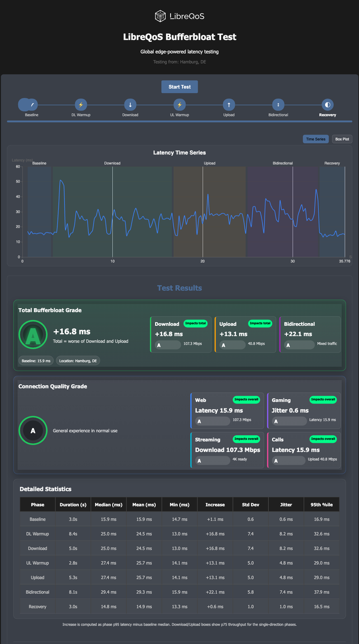
Task: Click the Download arrow phase icon
Action: tap(130, 105)
